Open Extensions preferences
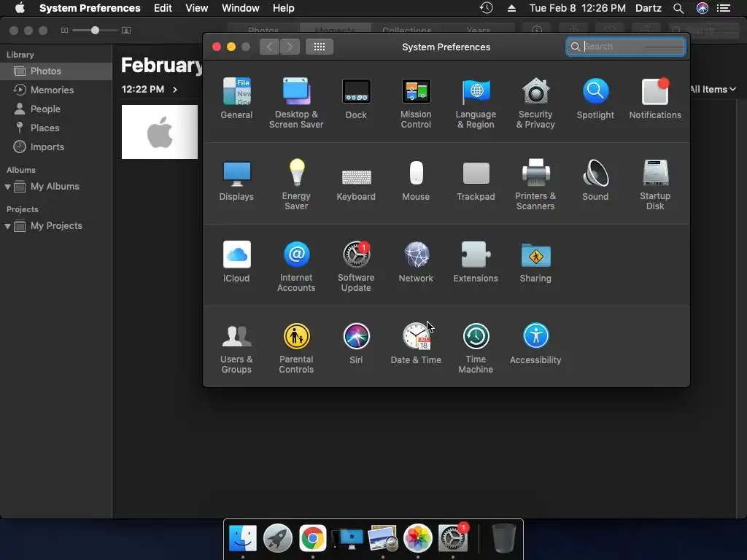 [x=476, y=262]
